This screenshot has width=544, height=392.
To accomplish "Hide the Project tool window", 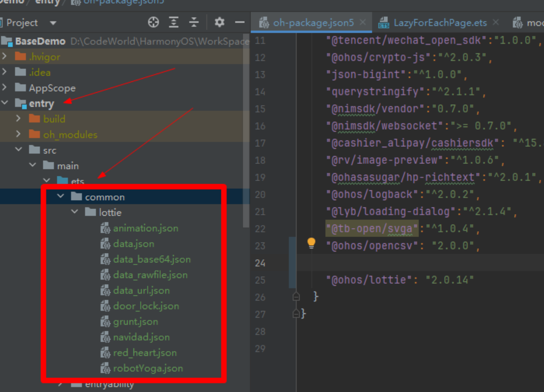I will [x=239, y=22].
